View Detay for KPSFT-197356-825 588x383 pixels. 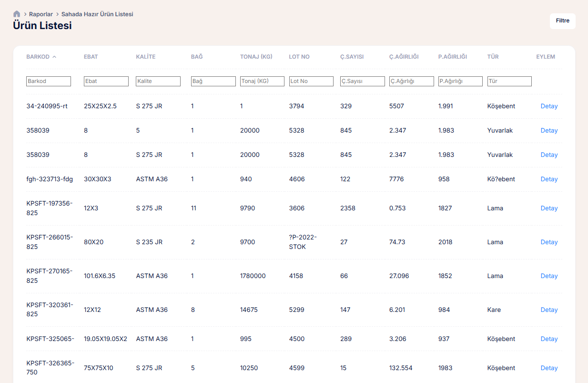549,208
